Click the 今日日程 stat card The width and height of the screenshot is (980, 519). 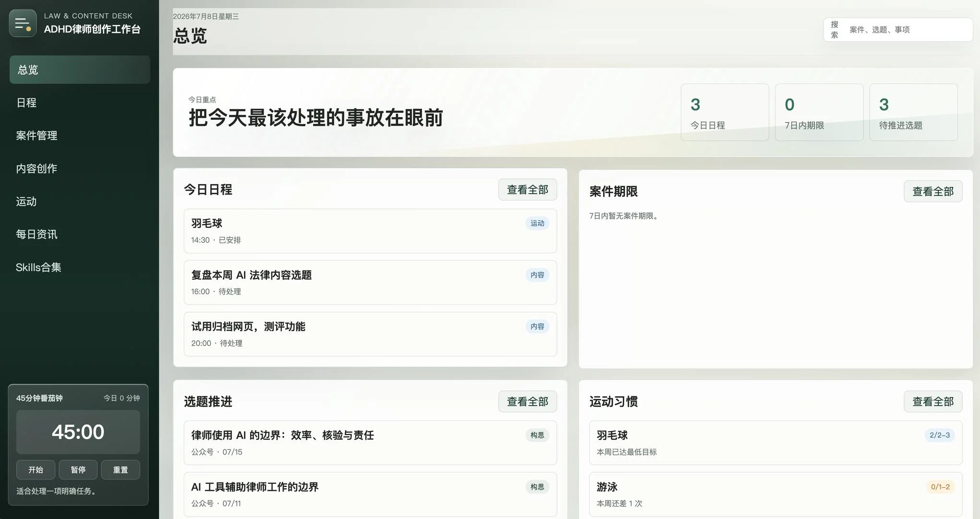coord(725,112)
